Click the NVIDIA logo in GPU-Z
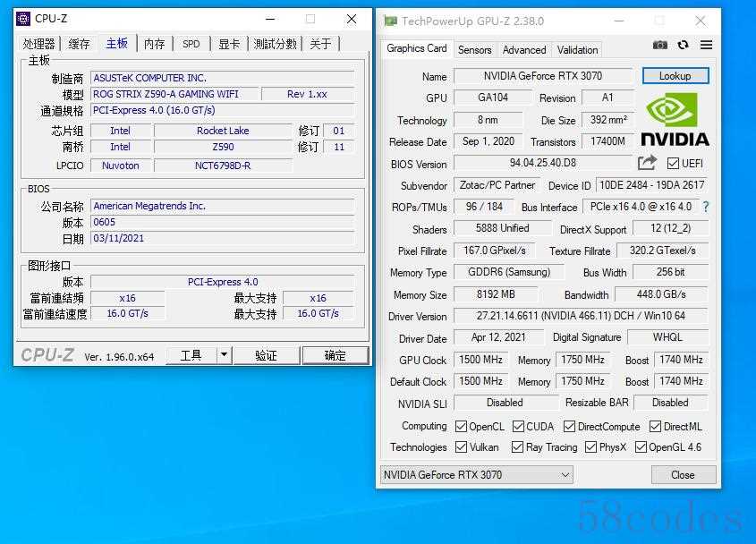The image size is (756, 544). pyautogui.click(x=675, y=119)
